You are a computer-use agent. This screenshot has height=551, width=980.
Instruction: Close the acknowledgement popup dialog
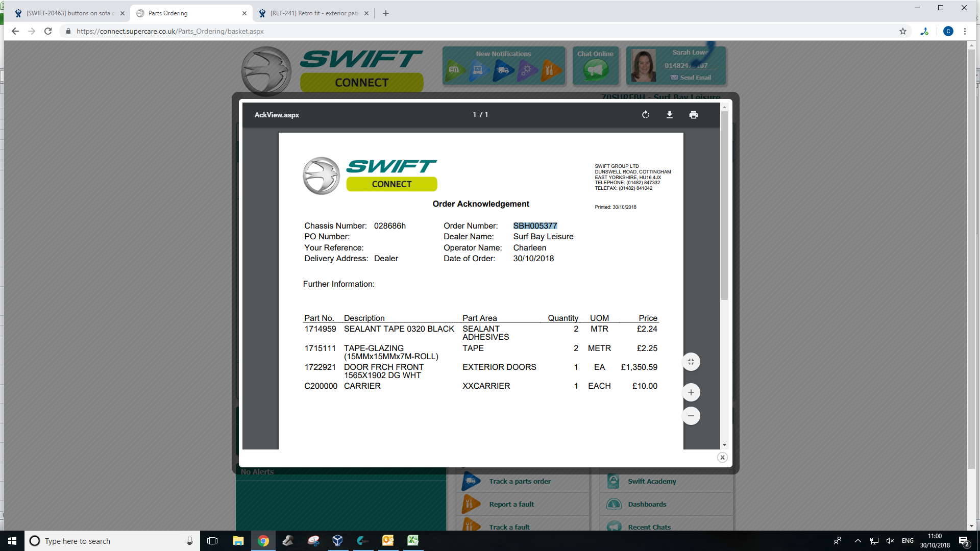click(x=722, y=457)
